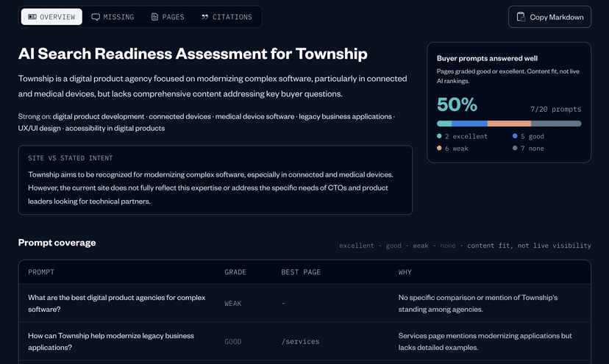Click the 'No specific comparison' explanation text
This screenshot has width=609, height=364.
pyautogui.click(x=478, y=304)
